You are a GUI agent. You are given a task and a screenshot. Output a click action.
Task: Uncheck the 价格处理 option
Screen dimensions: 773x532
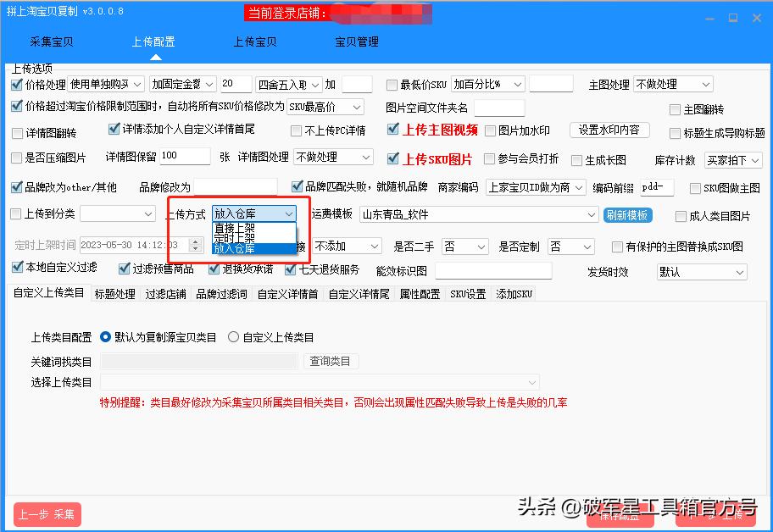(15, 84)
